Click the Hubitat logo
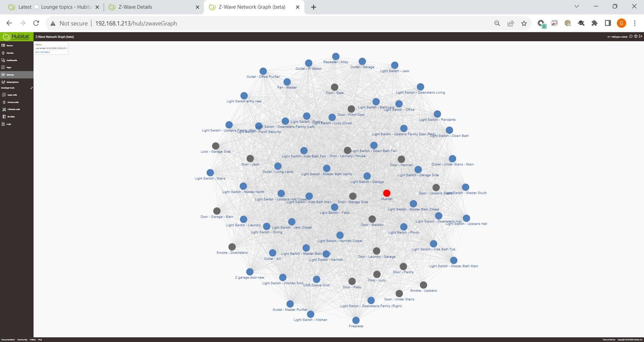Image resolution: width=644 pixels, height=342 pixels. click(17, 37)
